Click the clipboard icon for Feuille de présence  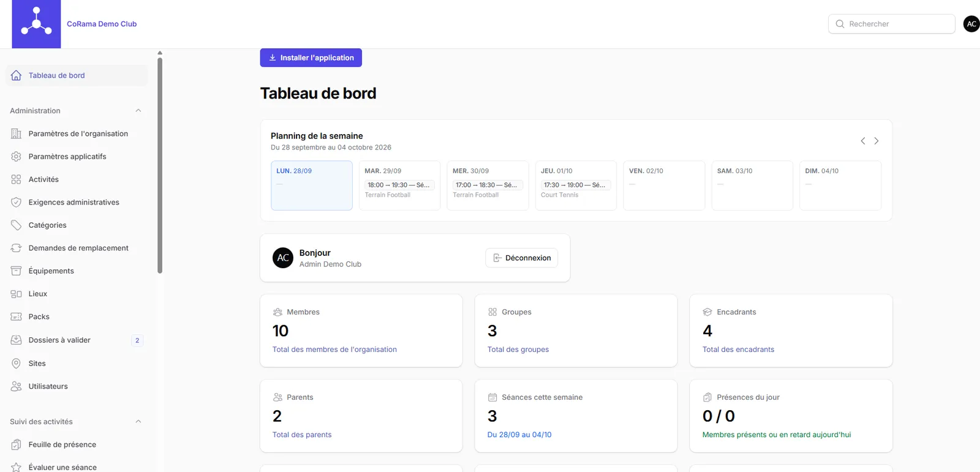tap(16, 444)
